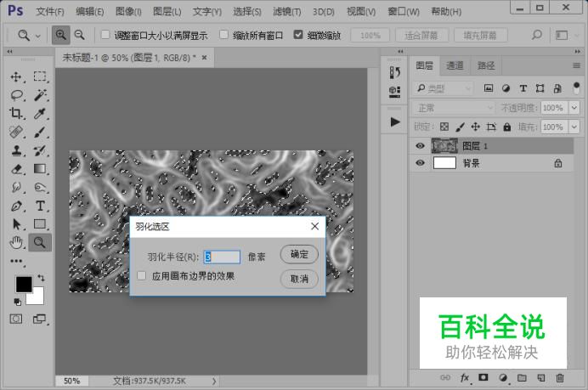Select the Move tool
Screen dimensions: 588x390
16,76
